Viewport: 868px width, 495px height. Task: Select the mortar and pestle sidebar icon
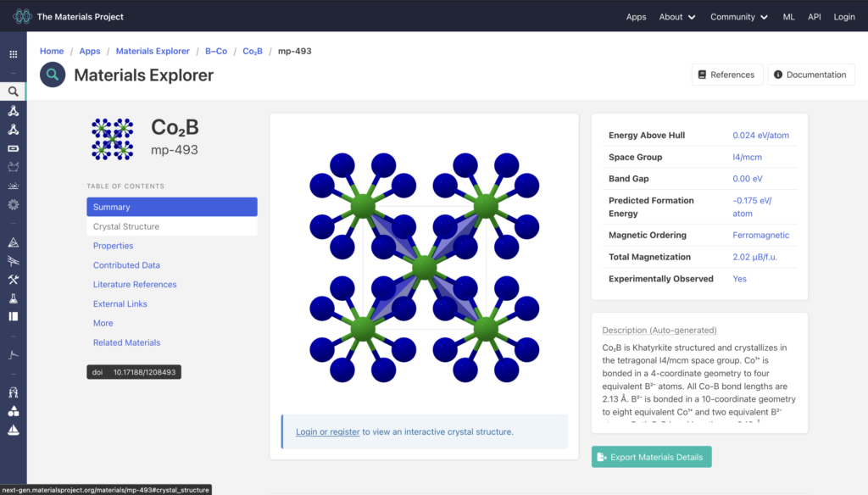(x=13, y=167)
